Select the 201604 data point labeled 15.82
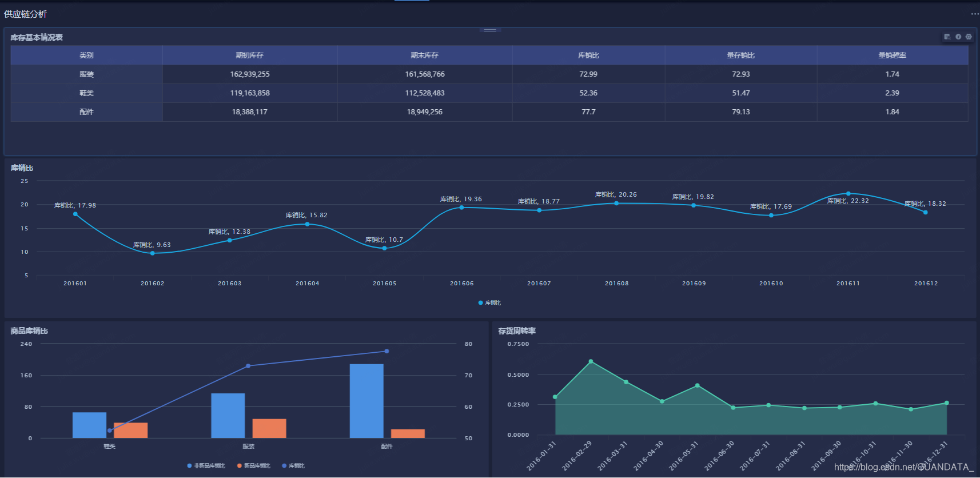 [308, 224]
